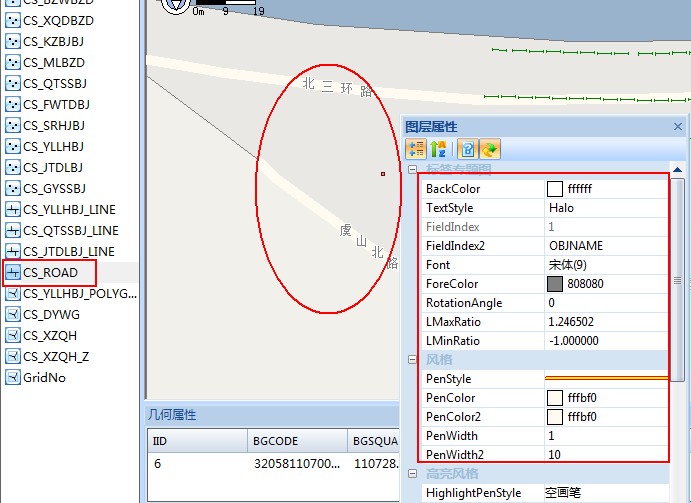Collapse the 风格 property group
Image resolution: width=691 pixels, height=503 pixels.
(x=412, y=360)
